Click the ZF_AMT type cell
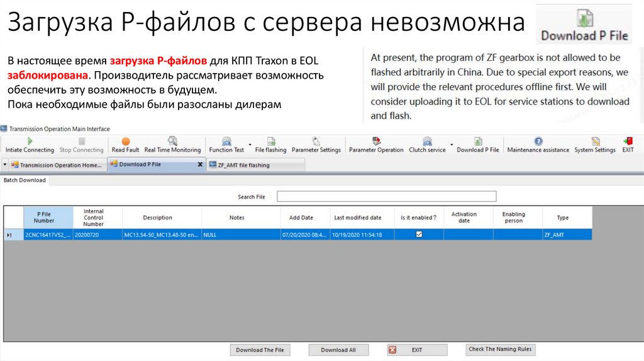This screenshot has width=644, height=361. click(567, 235)
